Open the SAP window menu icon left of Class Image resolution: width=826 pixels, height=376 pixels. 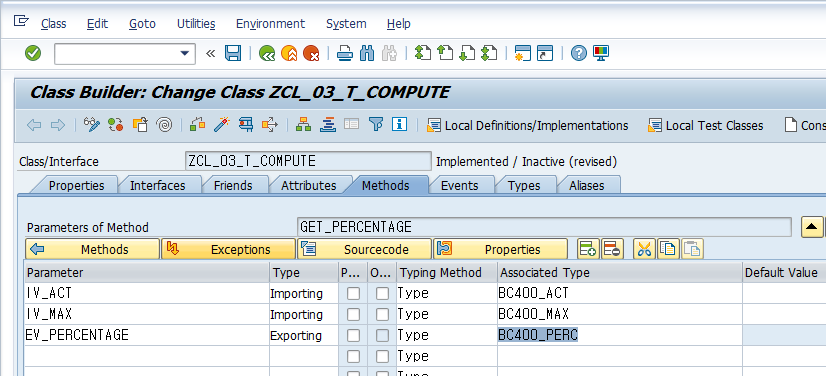pos(21,21)
